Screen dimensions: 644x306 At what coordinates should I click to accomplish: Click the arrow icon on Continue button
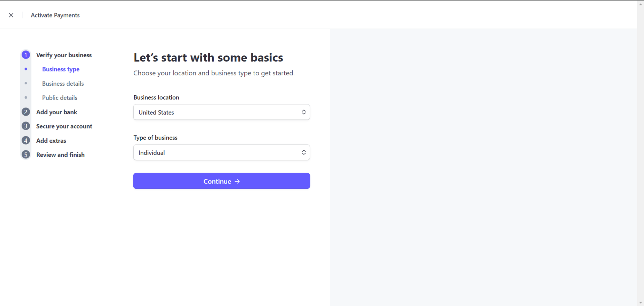(x=237, y=181)
